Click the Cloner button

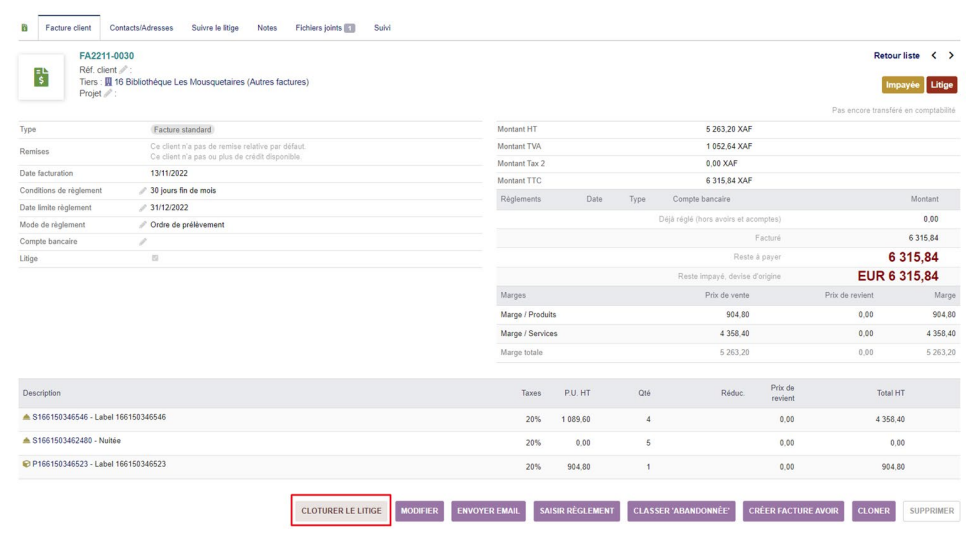pos(874,511)
